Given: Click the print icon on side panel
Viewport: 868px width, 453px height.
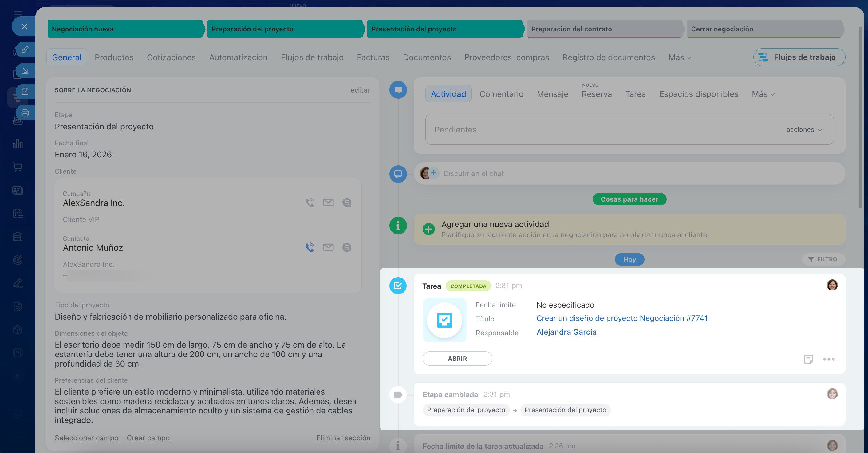Looking at the screenshot, I should 25,113.
